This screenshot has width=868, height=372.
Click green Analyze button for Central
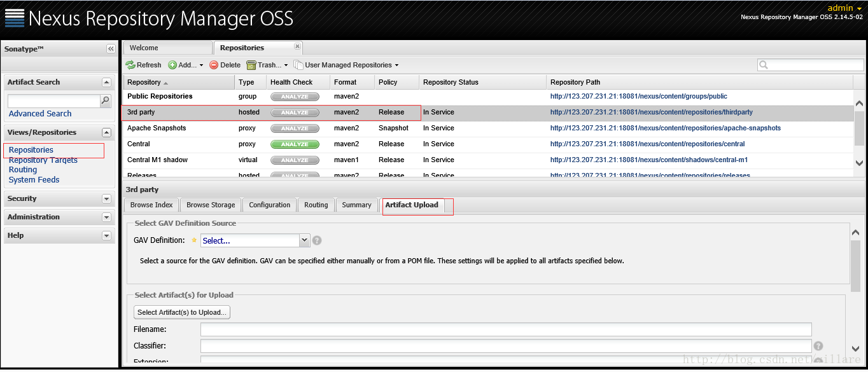[295, 144]
